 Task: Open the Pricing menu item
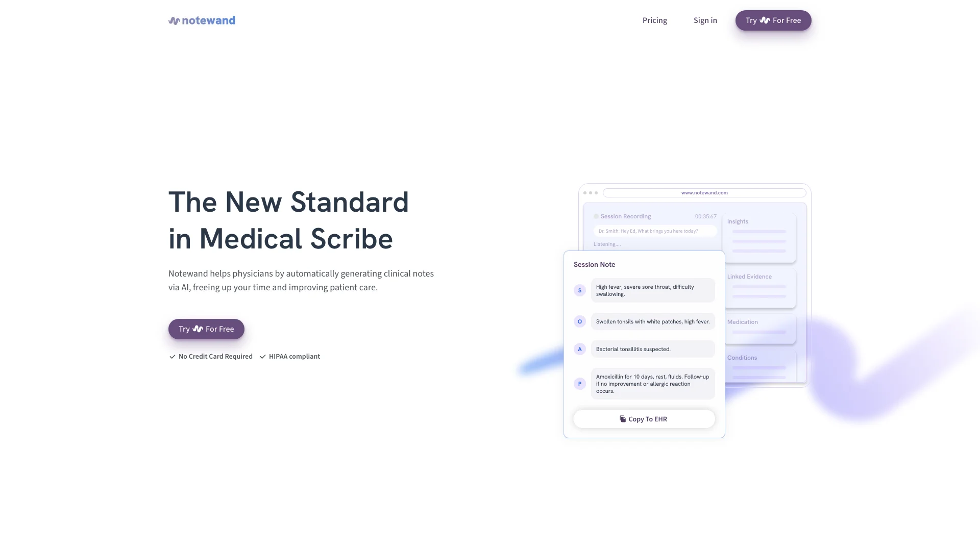click(x=654, y=20)
